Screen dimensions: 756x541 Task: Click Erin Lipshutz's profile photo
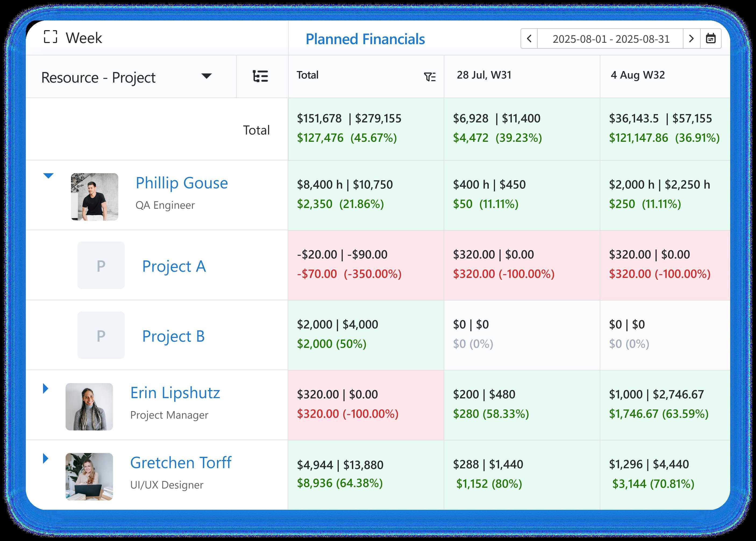coord(89,406)
